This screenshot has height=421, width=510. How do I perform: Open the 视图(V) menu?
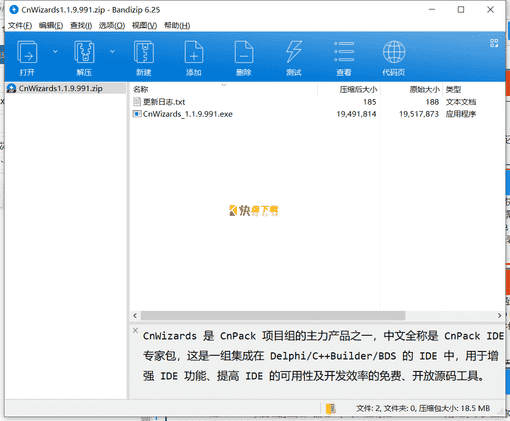pos(144,26)
